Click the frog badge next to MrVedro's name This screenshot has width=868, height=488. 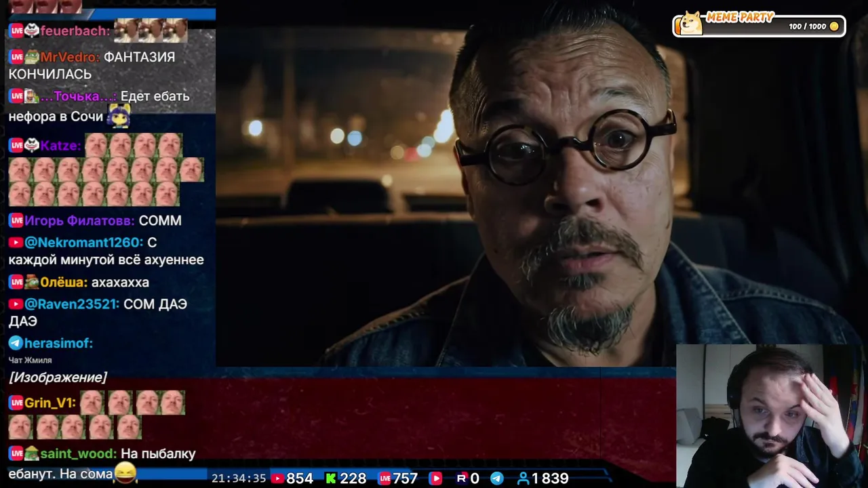click(x=32, y=57)
